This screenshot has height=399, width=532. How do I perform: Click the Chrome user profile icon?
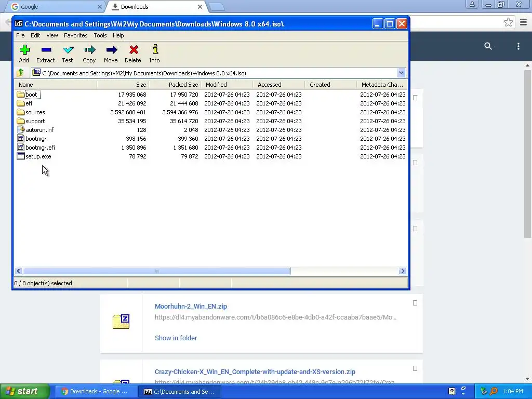tap(472, 4)
